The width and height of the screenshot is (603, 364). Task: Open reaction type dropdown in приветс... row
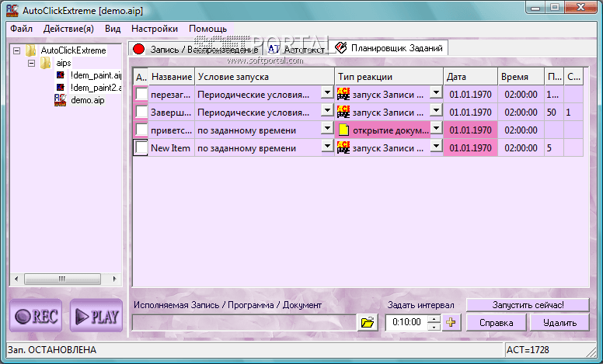436,128
